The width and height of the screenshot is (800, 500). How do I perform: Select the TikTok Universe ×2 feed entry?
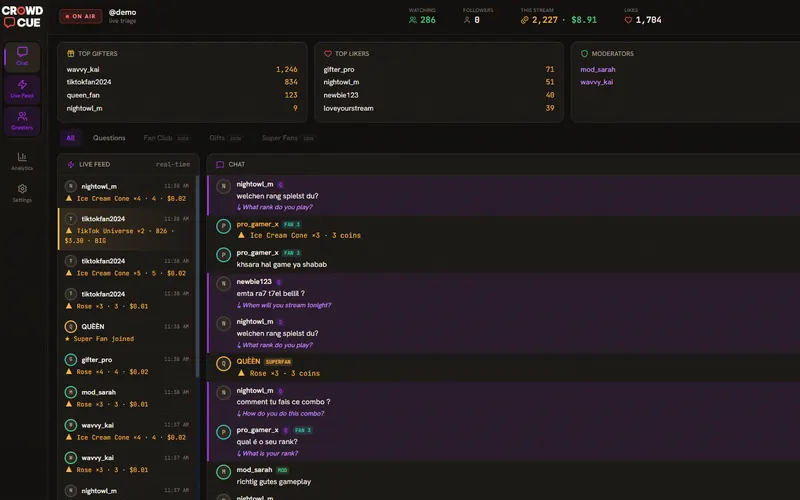tap(127, 229)
